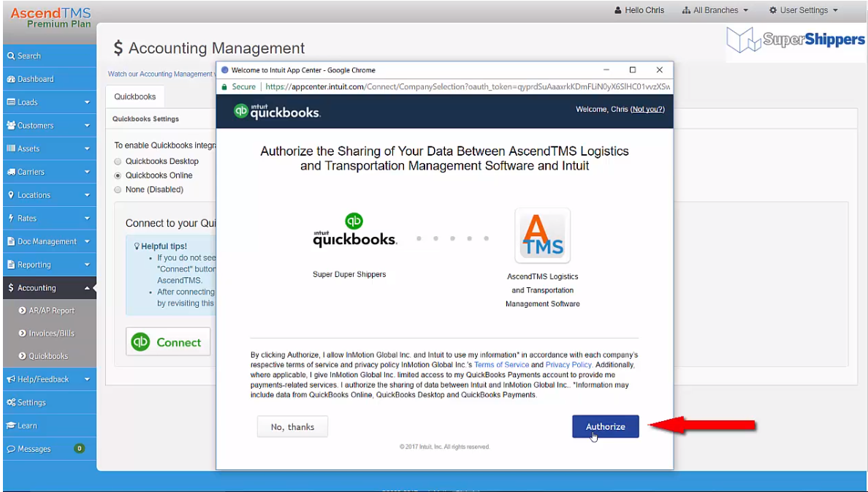
Task: Click the "Helpful tips!" heading text
Action: (164, 246)
